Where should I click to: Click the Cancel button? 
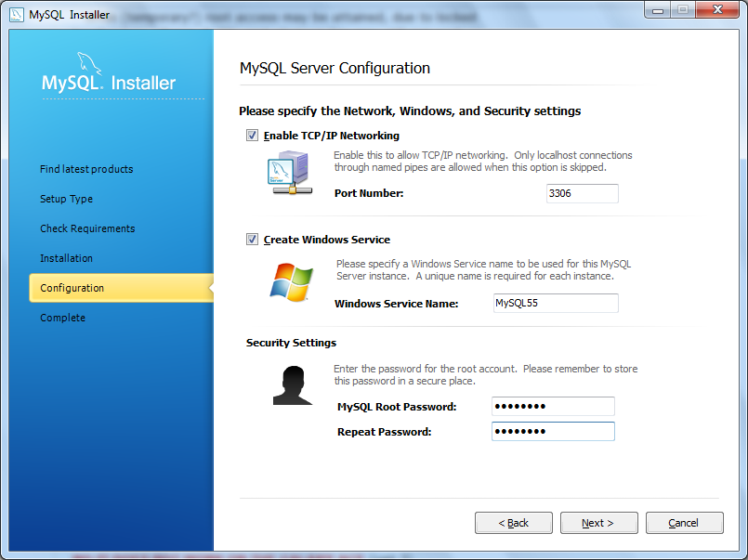tap(685, 523)
